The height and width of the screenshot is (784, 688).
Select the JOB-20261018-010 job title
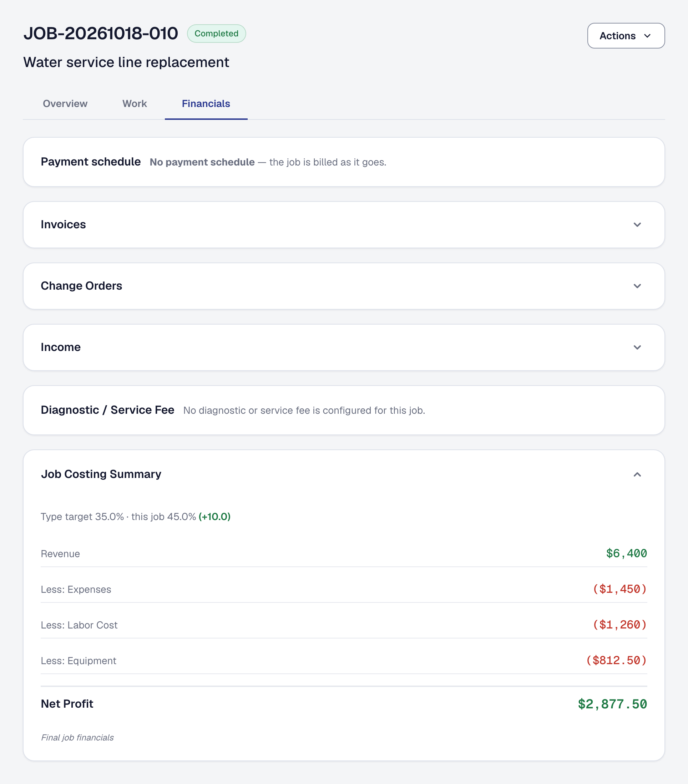101,34
